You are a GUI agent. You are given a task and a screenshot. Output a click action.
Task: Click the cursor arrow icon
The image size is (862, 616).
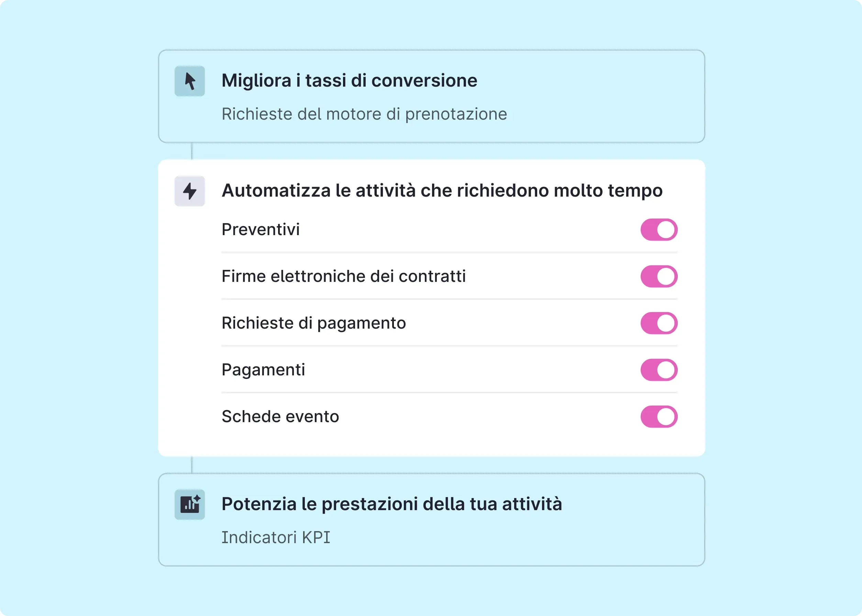[x=190, y=81]
